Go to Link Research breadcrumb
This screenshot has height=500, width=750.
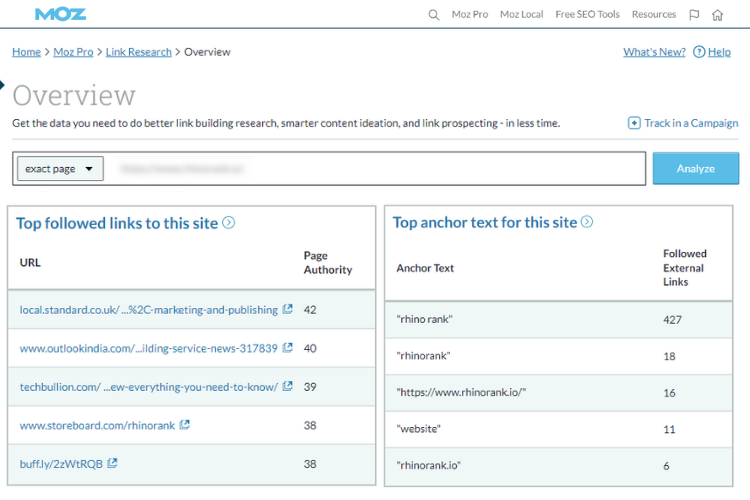coord(138,52)
